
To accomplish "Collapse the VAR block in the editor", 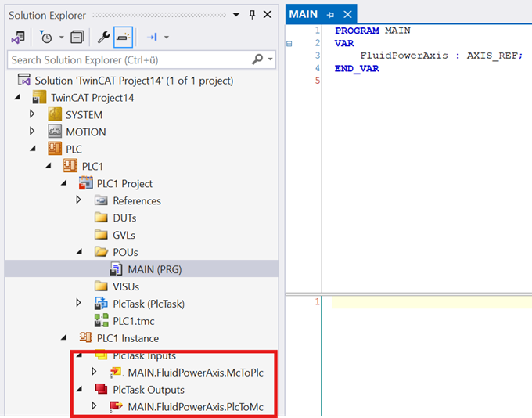I will click(289, 44).
